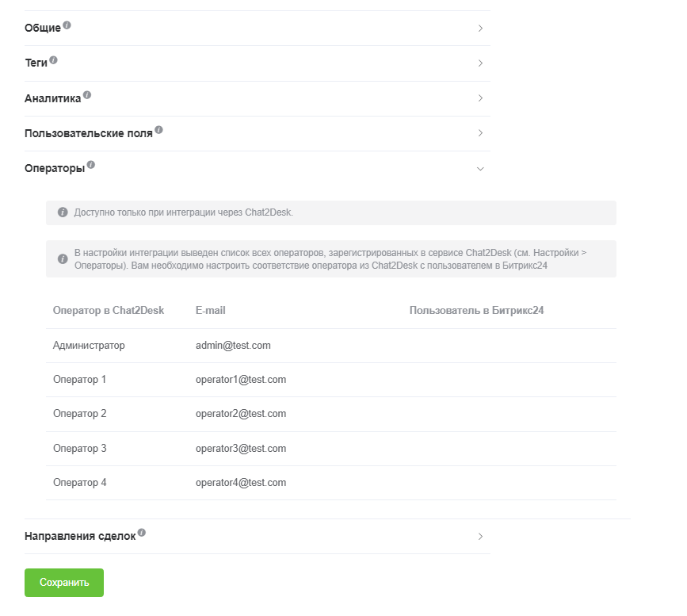Collapse the Операторы section chevron
This screenshot has width=687, height=616.
[480, 168]
